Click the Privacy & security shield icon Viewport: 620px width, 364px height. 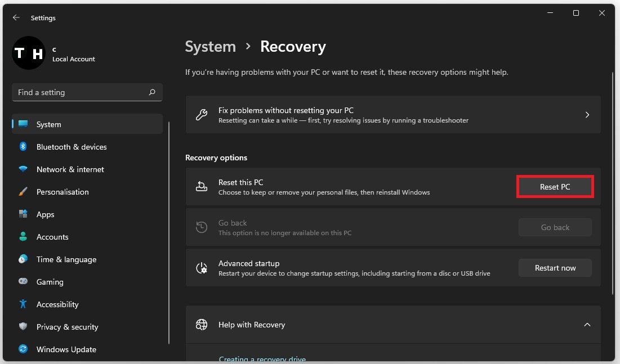(x=23, y=327)
